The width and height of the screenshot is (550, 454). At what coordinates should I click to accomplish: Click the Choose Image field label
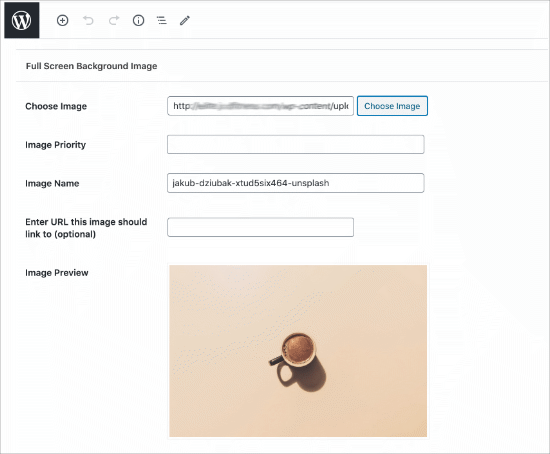click(x=56, y=106)
